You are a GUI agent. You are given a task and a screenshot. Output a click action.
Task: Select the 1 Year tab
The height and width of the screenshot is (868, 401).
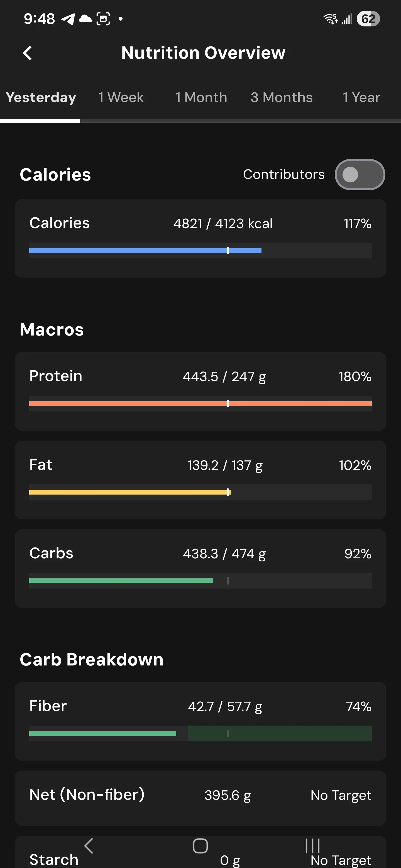(361, 98)
